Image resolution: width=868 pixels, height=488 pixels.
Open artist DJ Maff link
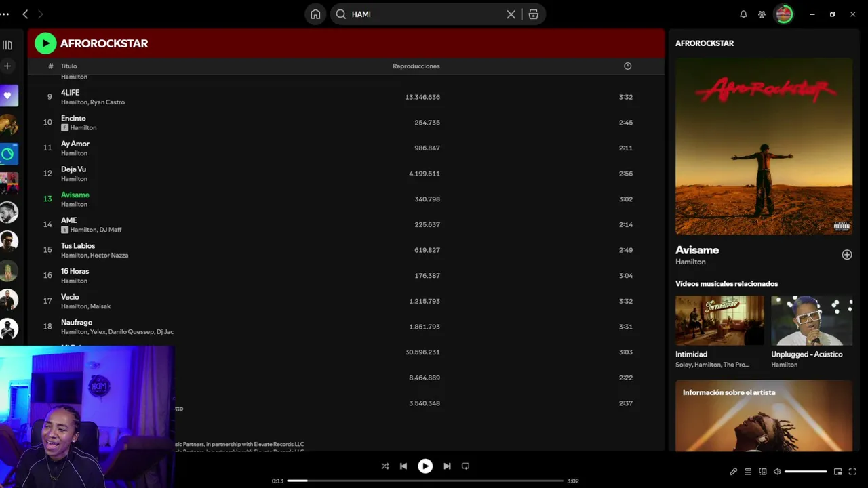pyautogui.click(x=111, y=230)
